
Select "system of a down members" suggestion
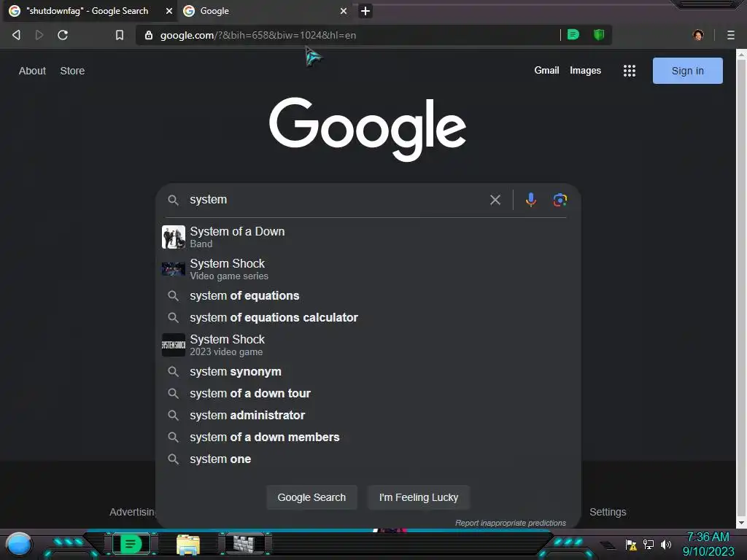pyautogui.click(x=368, y=437)
